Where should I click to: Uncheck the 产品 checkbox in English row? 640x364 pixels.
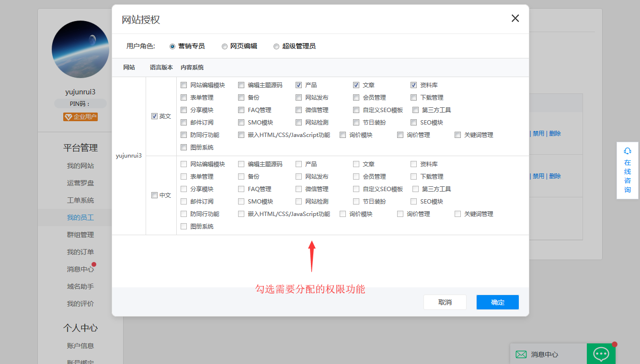point(299,85)
